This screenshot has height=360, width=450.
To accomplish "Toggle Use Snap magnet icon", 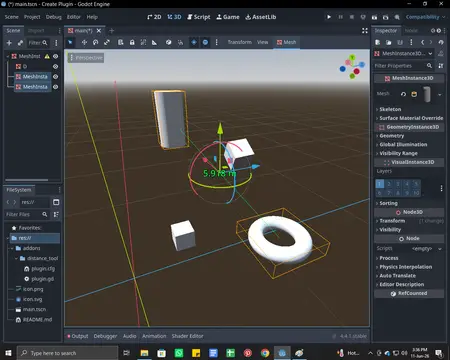I will click(180, 42).
